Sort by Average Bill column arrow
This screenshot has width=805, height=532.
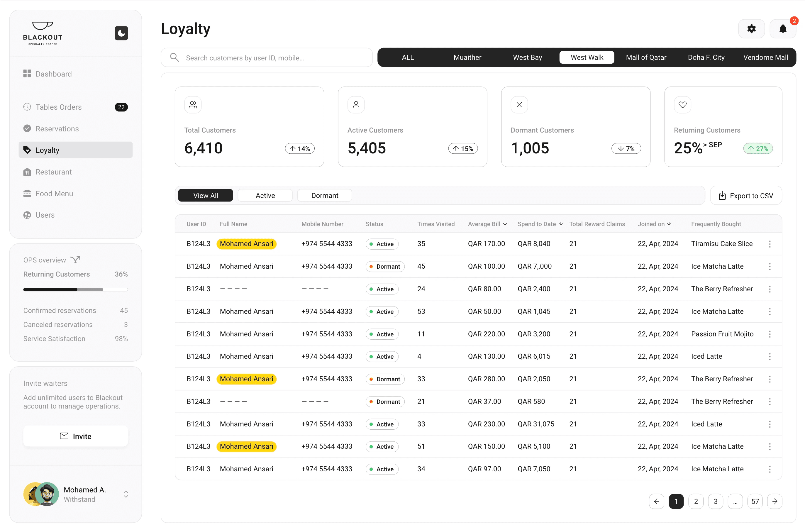click(x=505, y=224)
